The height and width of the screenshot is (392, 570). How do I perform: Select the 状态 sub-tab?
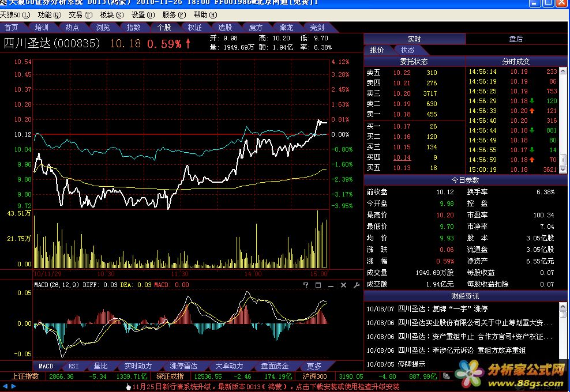tap(407, 50)
